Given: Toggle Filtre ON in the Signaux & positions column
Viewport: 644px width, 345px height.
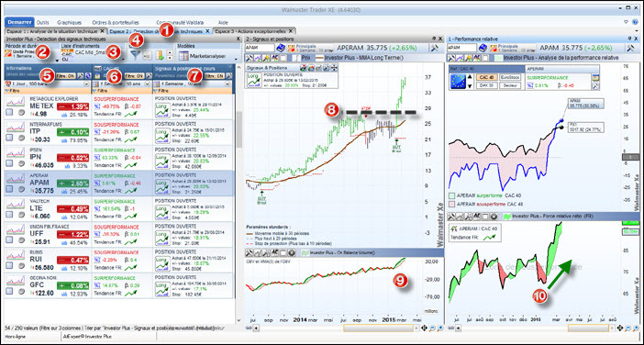Looking at the screenshot, I should pyautogui.click(x=215, y=76).
